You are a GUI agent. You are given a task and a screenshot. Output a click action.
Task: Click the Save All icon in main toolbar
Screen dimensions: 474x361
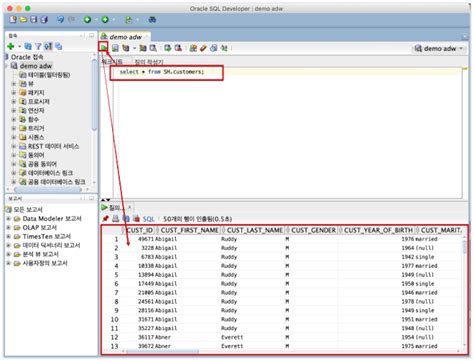[44, 19]
